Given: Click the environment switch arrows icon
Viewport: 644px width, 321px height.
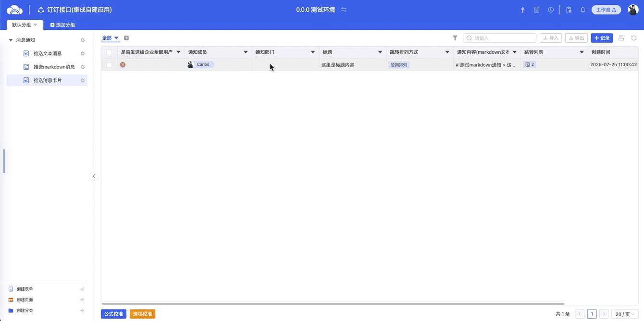Looking at the screenshot, I should coord(344,10).
